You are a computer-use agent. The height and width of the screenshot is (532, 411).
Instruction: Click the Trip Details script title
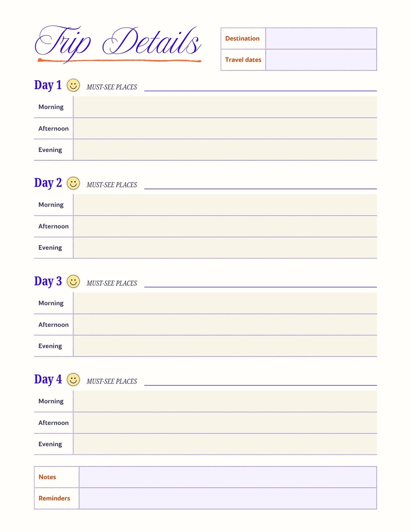click(118, 43)
